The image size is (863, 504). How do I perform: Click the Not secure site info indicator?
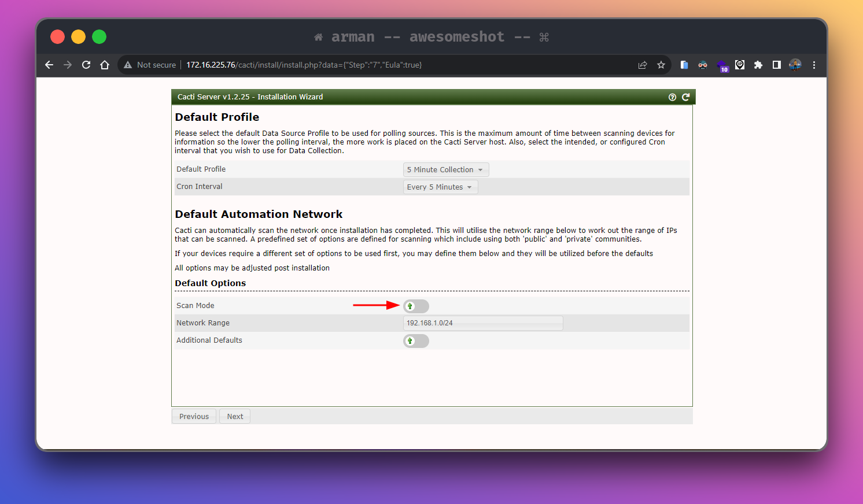point(150,65)
